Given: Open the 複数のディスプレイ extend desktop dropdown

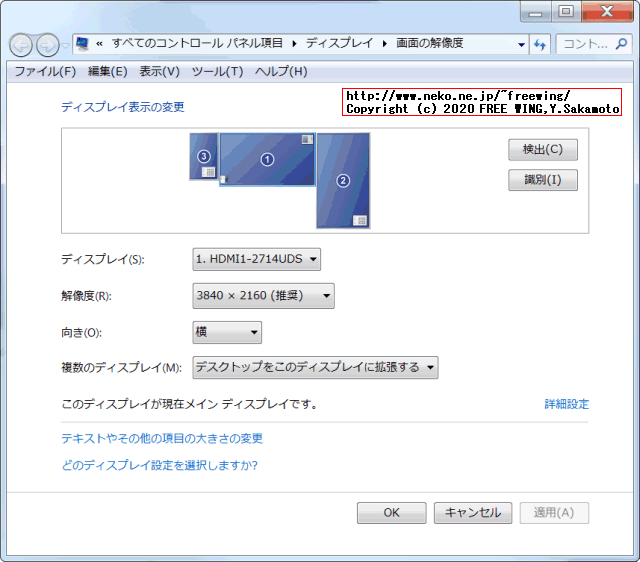Looking at the screenshot, I should (x=315, y=367).
